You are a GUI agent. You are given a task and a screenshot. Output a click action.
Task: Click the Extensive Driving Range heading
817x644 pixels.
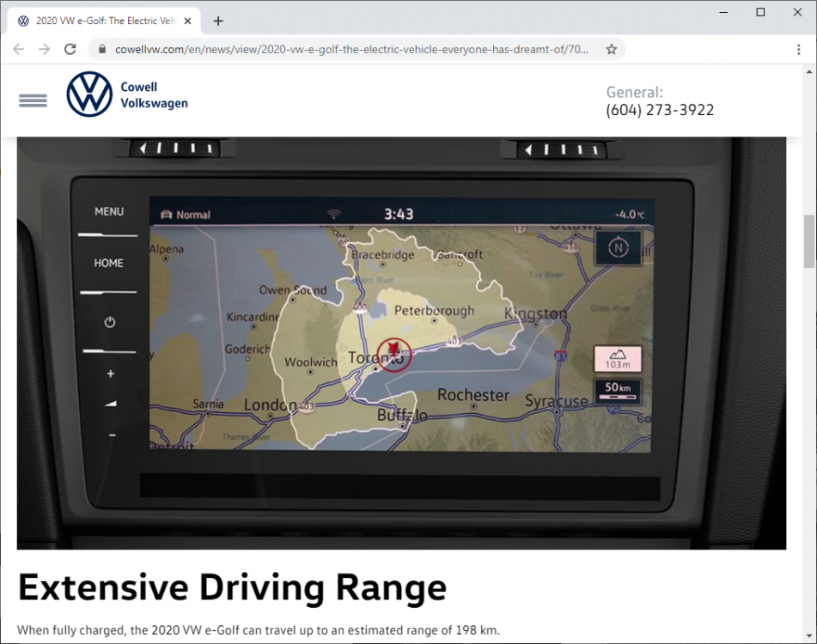click(x=233, y=588)
